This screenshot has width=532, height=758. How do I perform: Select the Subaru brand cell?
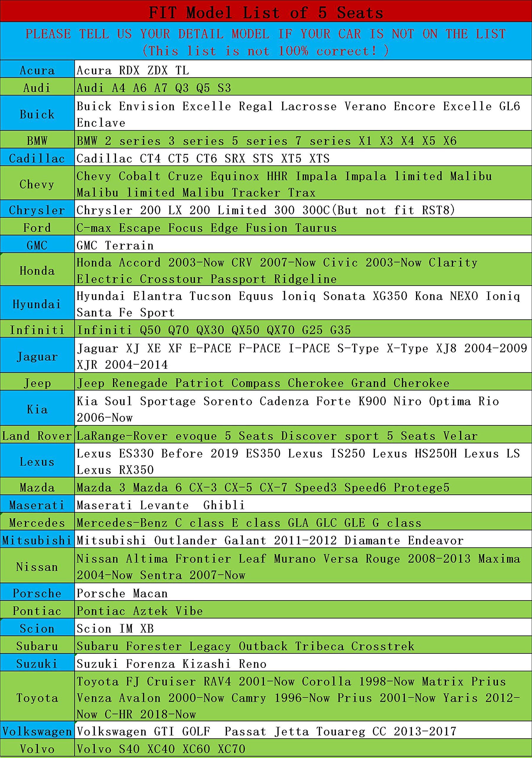(x=37, y=645)
